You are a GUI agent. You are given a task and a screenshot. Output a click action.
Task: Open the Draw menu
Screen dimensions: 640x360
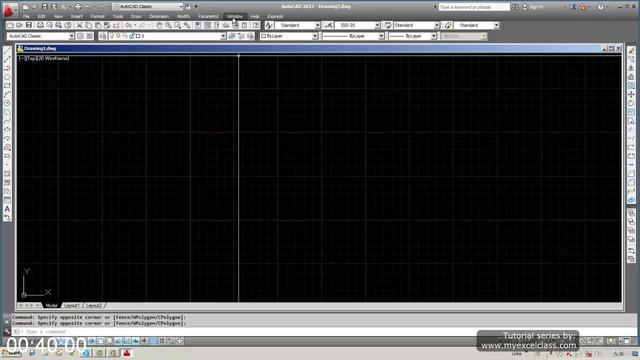pos(136,16)
